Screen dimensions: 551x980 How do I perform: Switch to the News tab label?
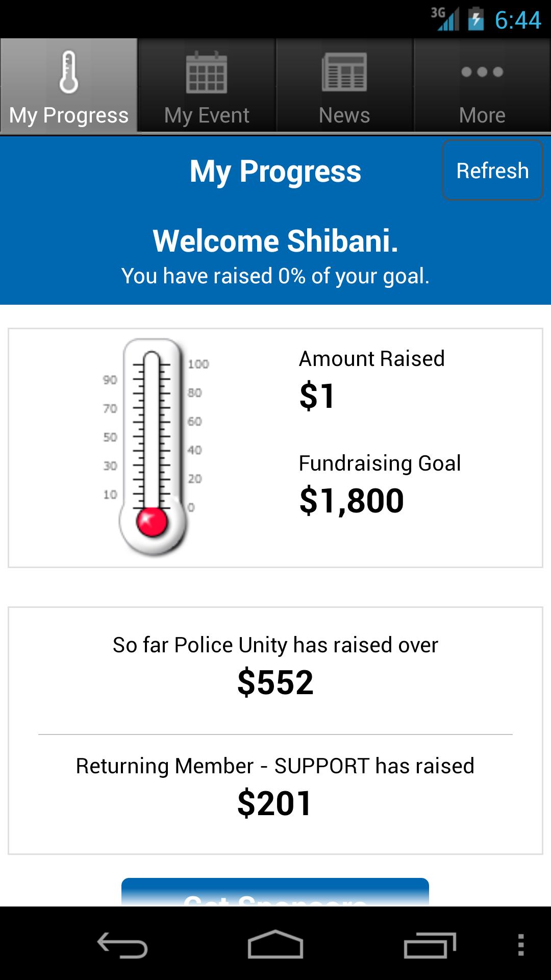[x=344, y=115]
